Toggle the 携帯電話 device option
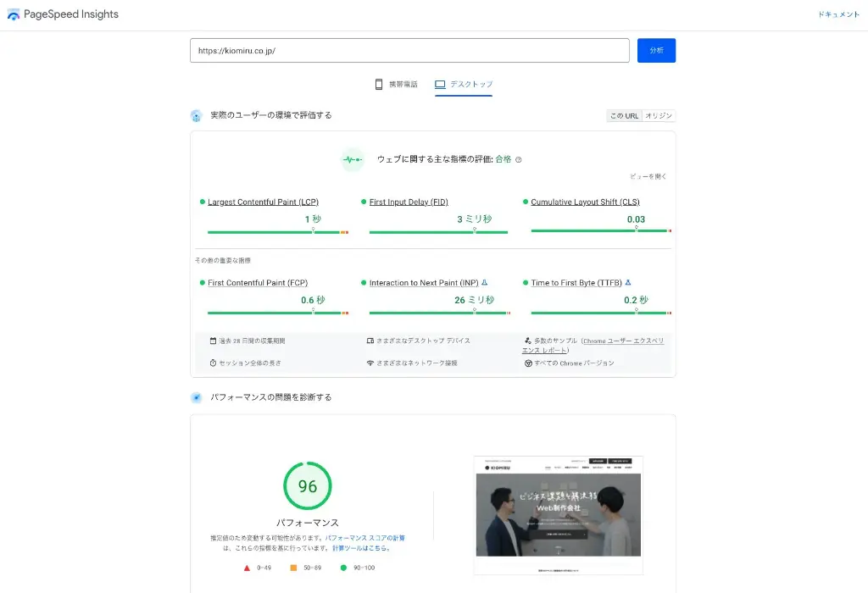This screenshot has height=593, width=868. point(395,84)
